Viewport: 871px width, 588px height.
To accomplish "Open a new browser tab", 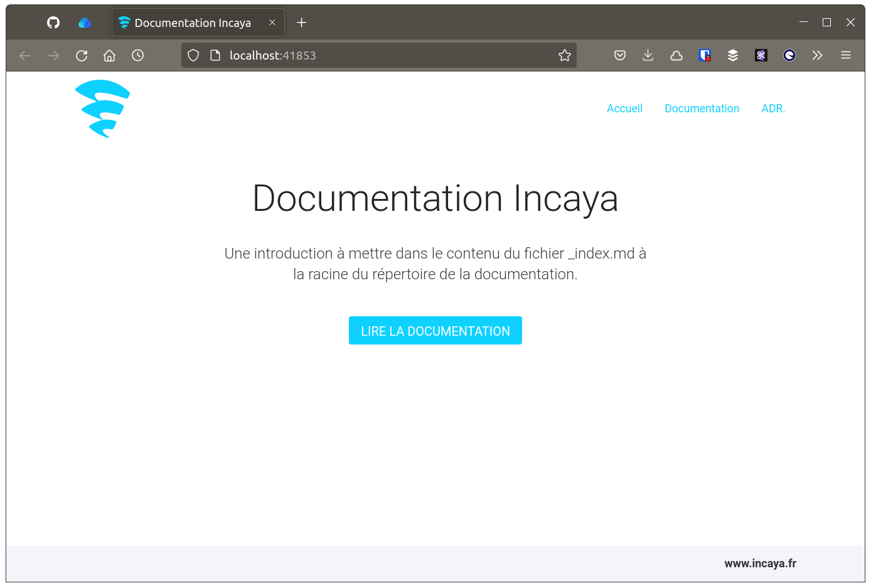I will point(302,23).
